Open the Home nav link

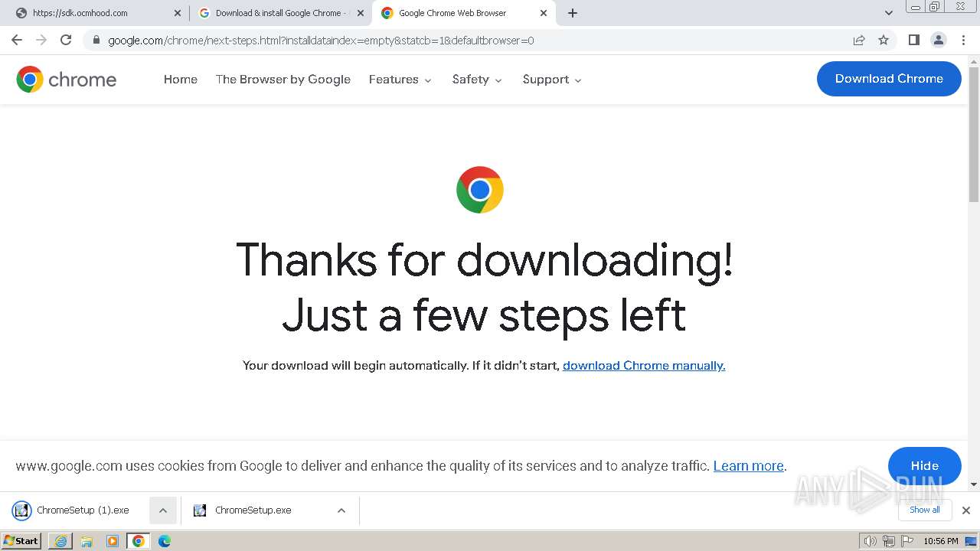point(181,80)
